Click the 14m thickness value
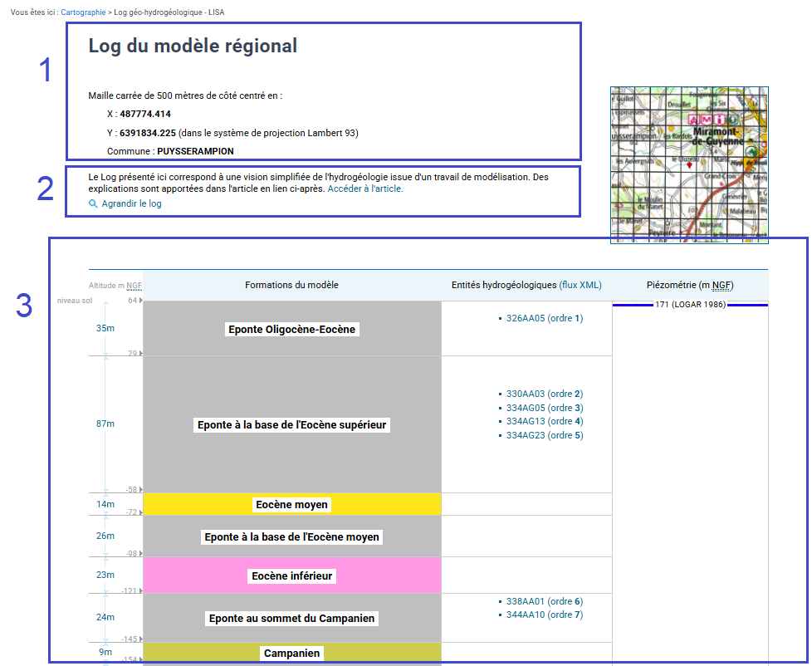812x666 pixels. pos(105,504)
